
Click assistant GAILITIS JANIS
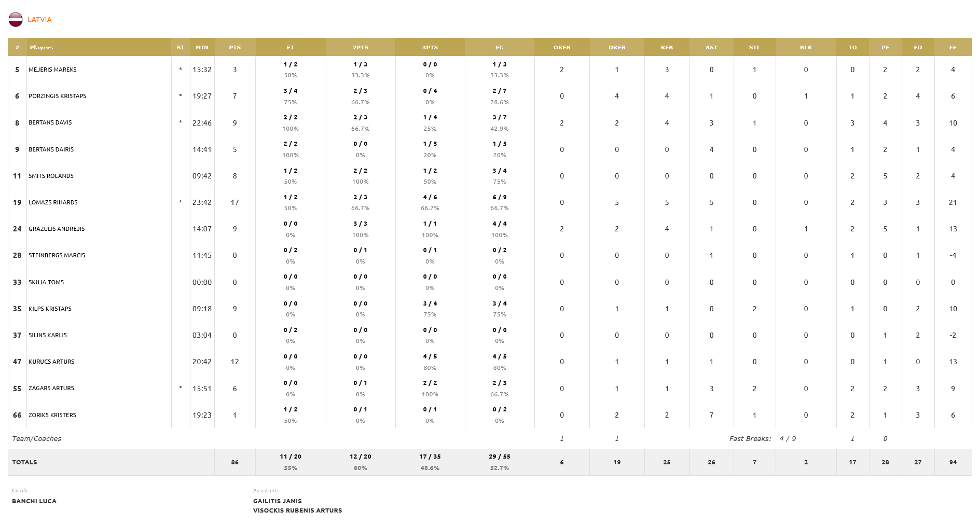tap(277, 501)
